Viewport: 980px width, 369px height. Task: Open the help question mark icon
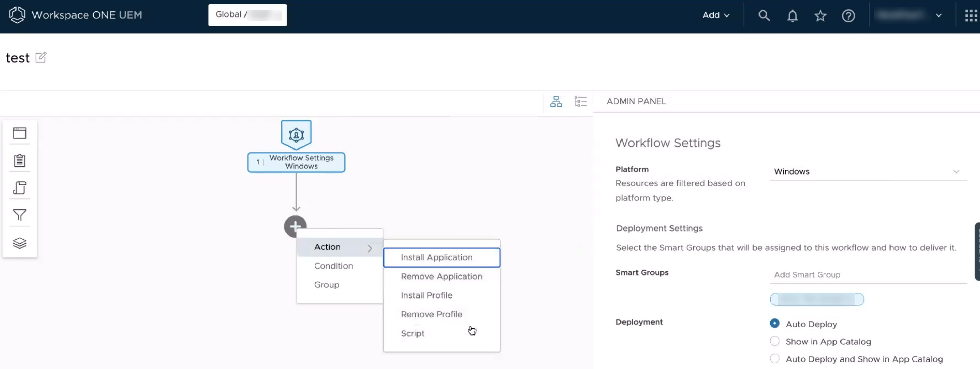coord(848,15)
